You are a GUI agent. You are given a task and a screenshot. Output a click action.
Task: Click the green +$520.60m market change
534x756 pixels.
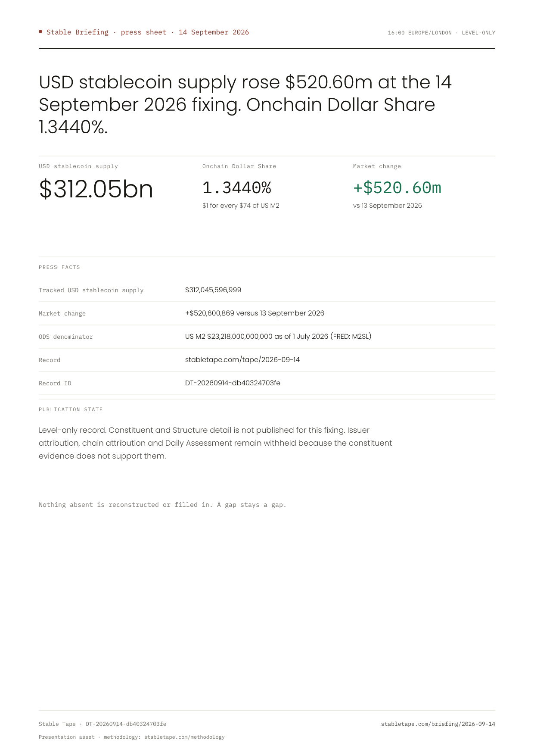pos(397,188)
